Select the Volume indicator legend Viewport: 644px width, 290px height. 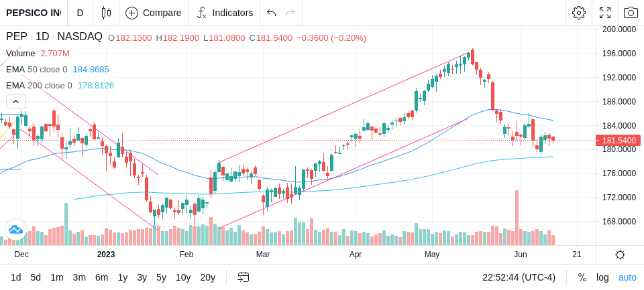[x=21, y=54]
